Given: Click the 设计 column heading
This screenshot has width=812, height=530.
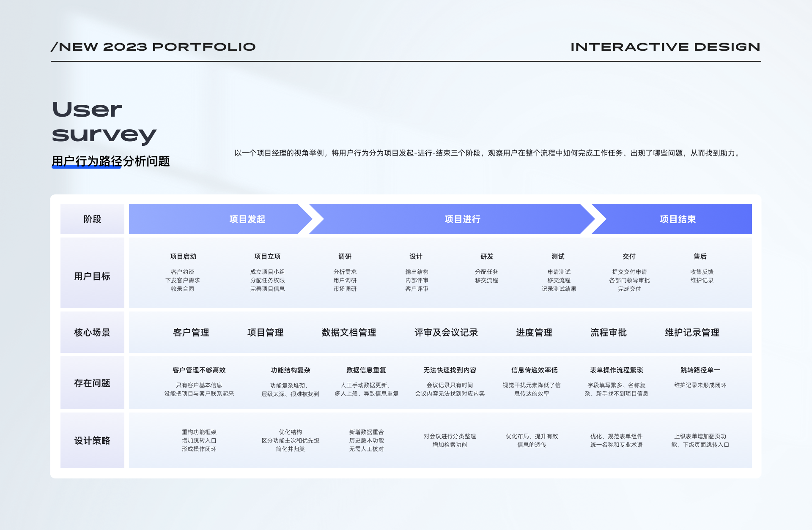Looking at the screenshot, I should click(x=416, y=257).
